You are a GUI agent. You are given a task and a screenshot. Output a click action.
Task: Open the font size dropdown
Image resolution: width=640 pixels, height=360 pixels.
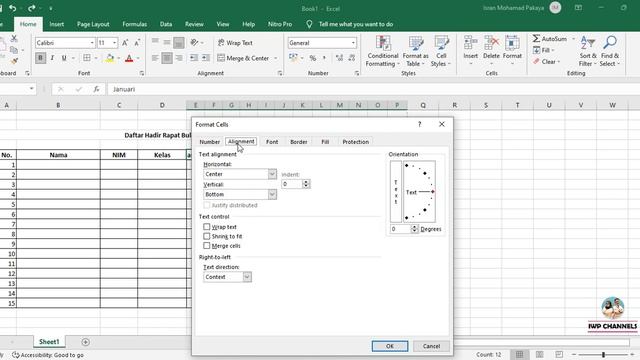[115, 42]
